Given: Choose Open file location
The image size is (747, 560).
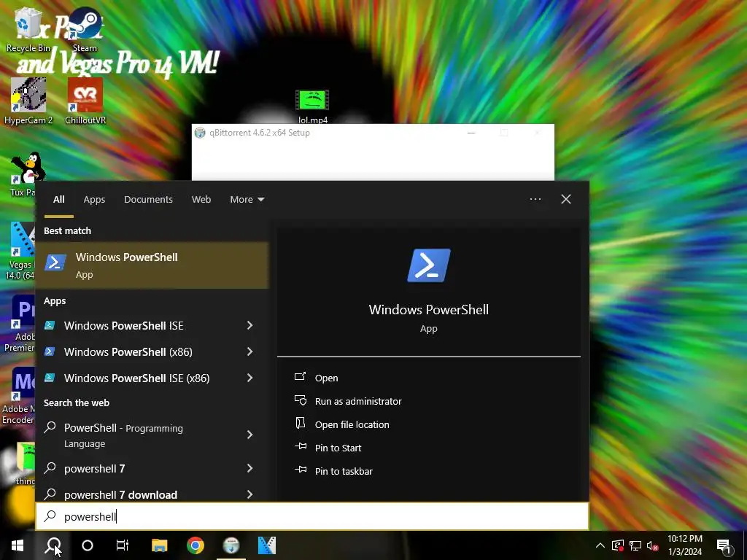Looking at the screenshot, I should (342, 424).
